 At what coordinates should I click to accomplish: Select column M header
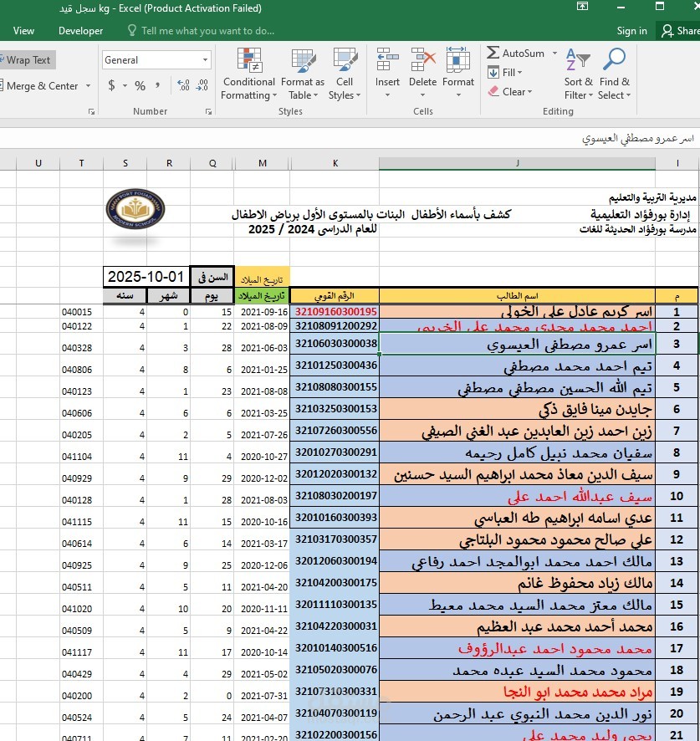(263, 163)
